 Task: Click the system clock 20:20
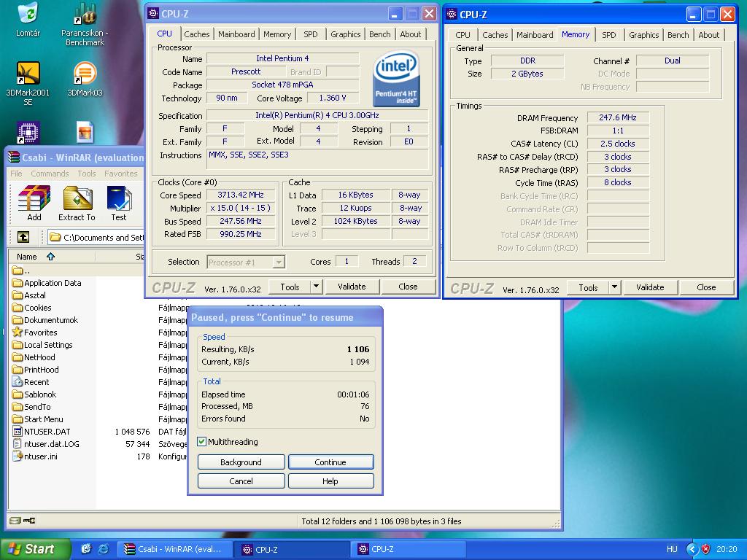pos(727,549)
